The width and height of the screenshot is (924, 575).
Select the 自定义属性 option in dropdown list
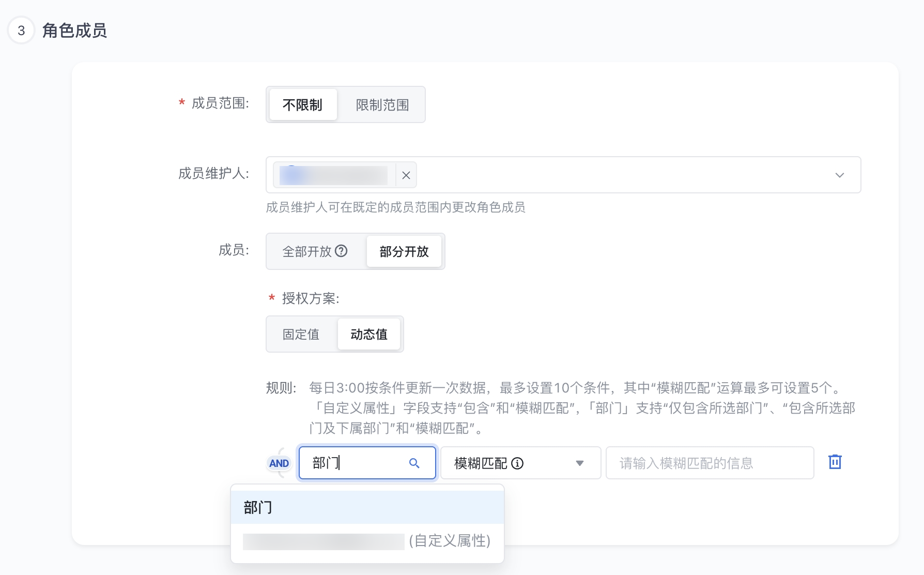point(367,541)
